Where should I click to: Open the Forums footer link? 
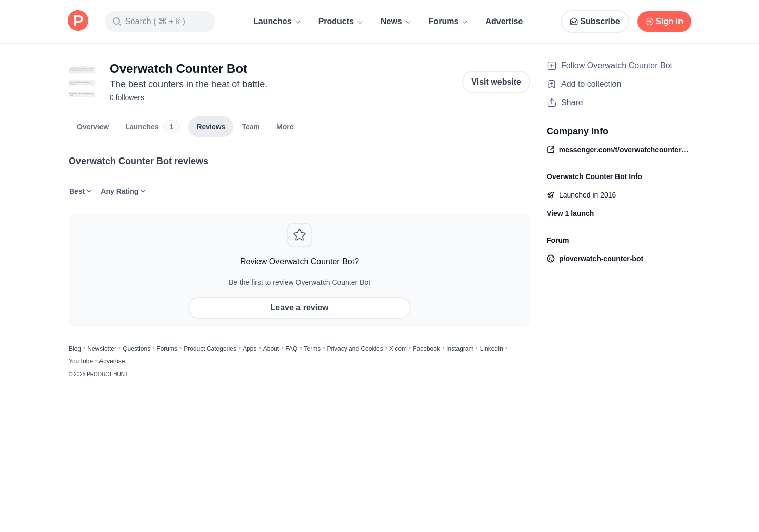coord(167,349)
